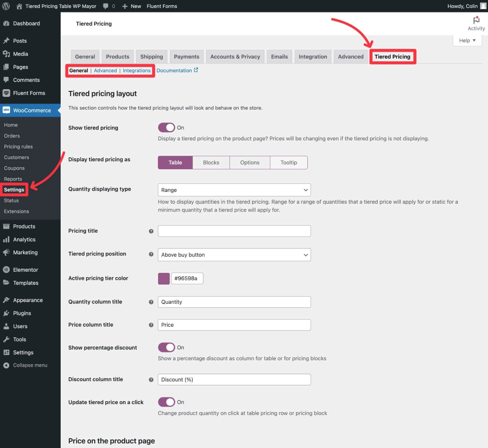Click help icon next to Pricing title
This screenshot has height=448, width=488.
point(151,231)
